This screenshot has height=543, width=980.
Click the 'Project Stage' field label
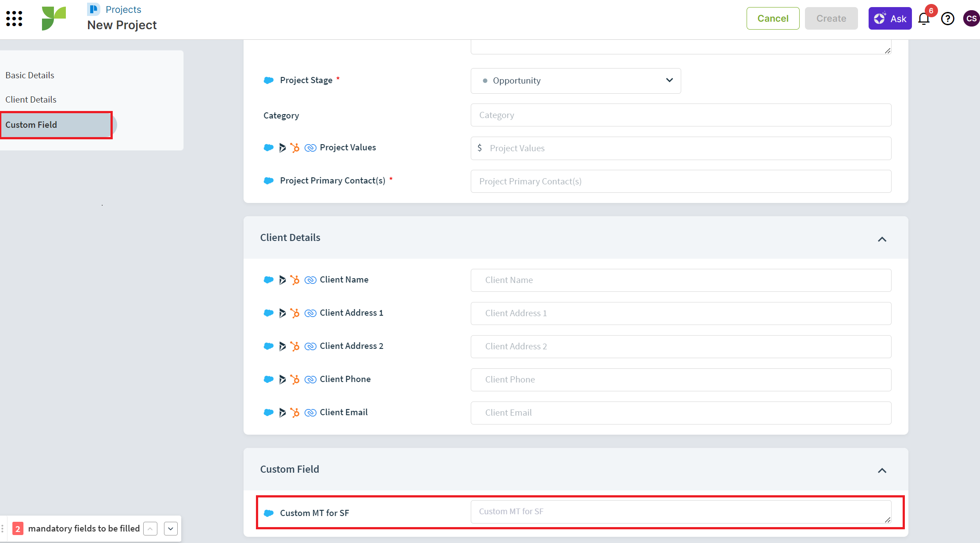click(306, 80)
